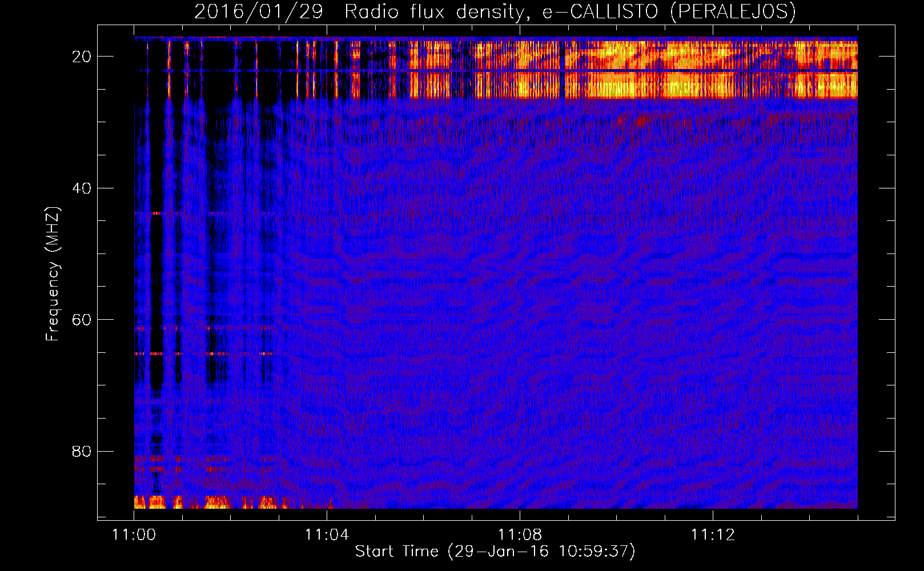
Task: Click the 'Frequency (MHZ)' axis label
Action: click(53, 274)
